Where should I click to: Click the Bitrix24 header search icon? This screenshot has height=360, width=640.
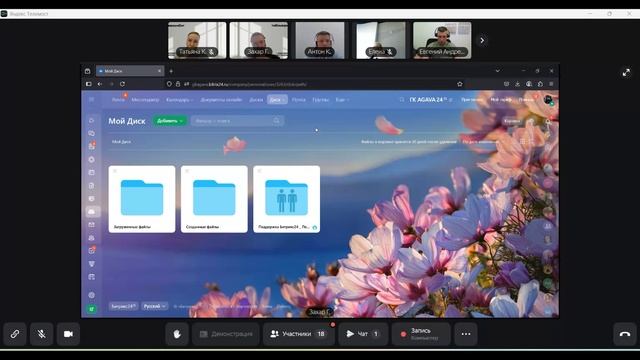pyautogui.click(x=402, y=100)
